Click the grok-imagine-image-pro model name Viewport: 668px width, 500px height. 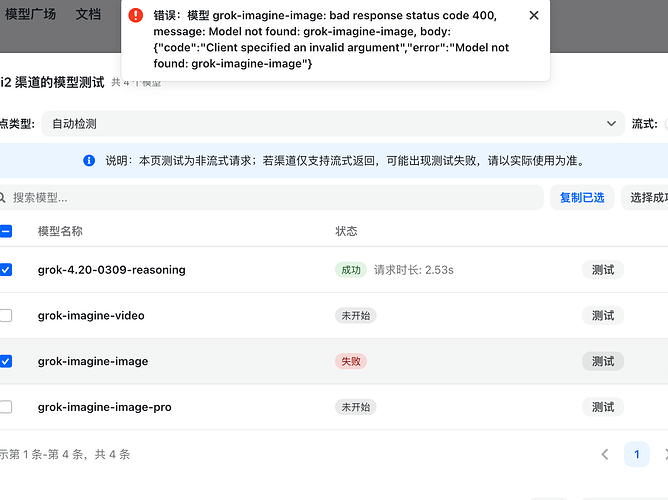click(x=104, y=407)
